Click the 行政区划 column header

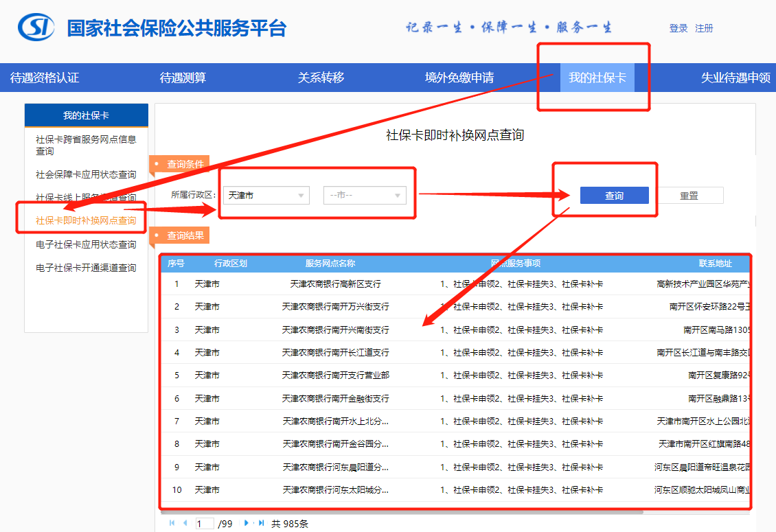tap(231, 264)
